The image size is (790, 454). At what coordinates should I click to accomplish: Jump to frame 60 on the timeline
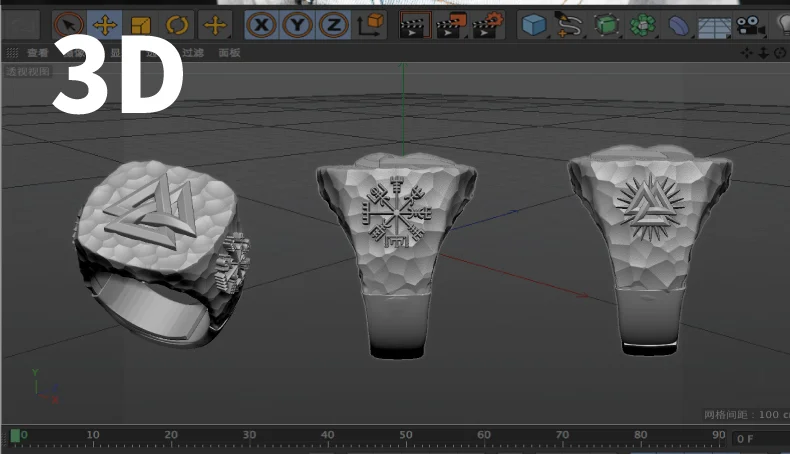coord(484,435)
